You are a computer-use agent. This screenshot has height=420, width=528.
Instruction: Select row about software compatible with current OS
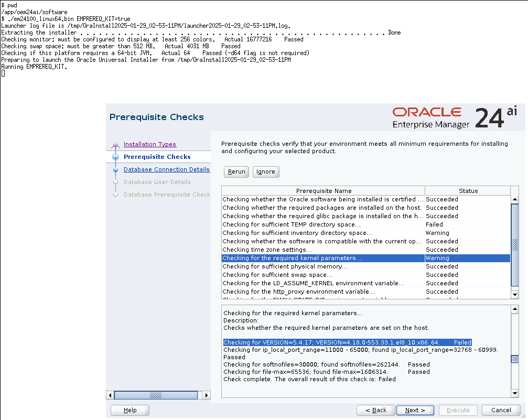[x=366, y=242]
